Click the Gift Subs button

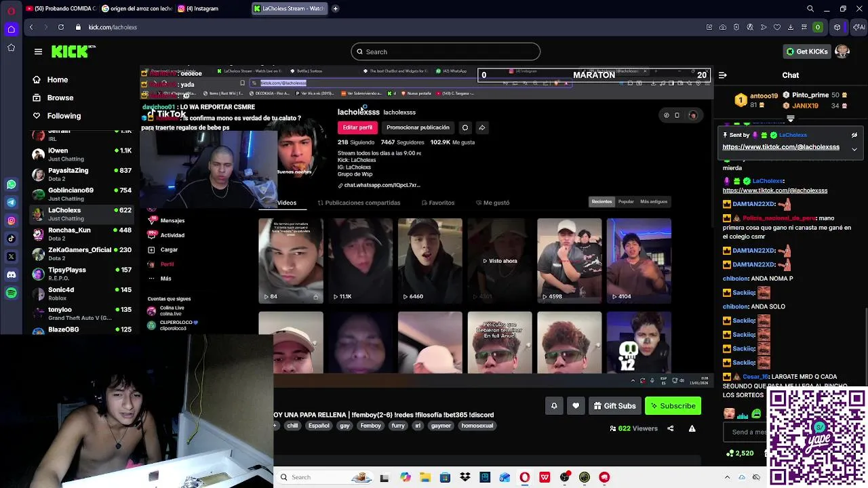[614, 406]
